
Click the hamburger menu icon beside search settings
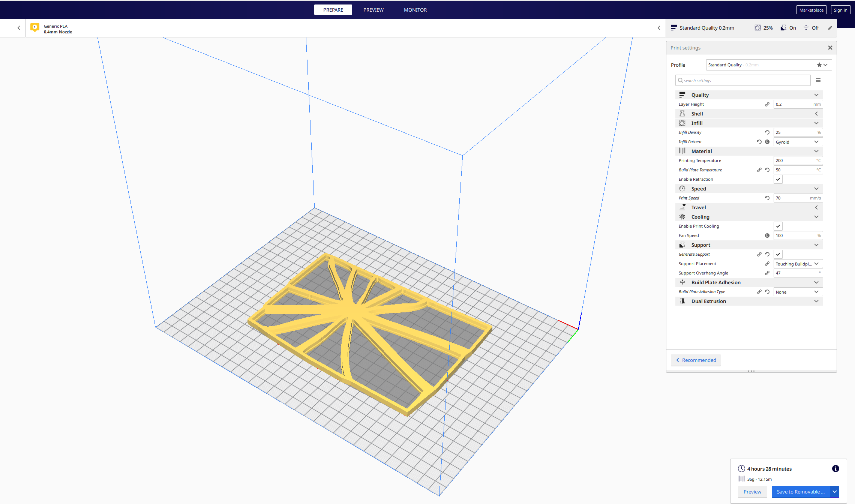818,80
